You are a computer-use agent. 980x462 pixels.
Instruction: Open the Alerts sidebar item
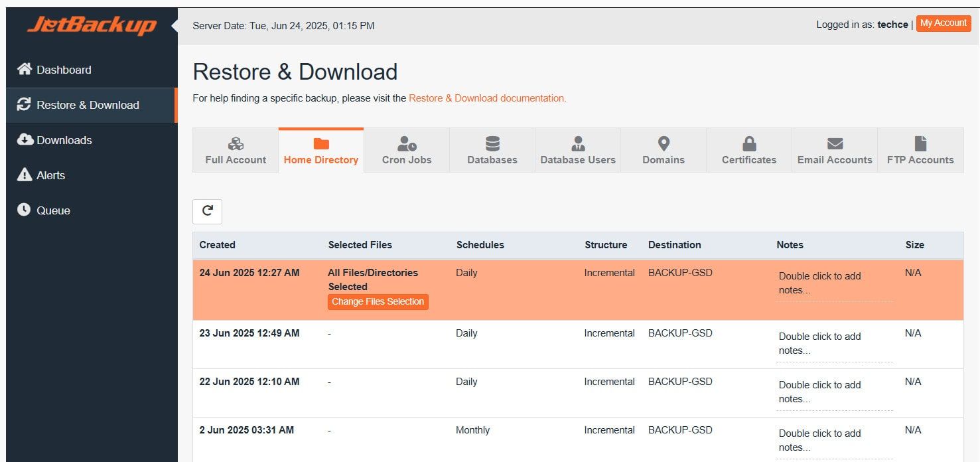coord(50,175)
